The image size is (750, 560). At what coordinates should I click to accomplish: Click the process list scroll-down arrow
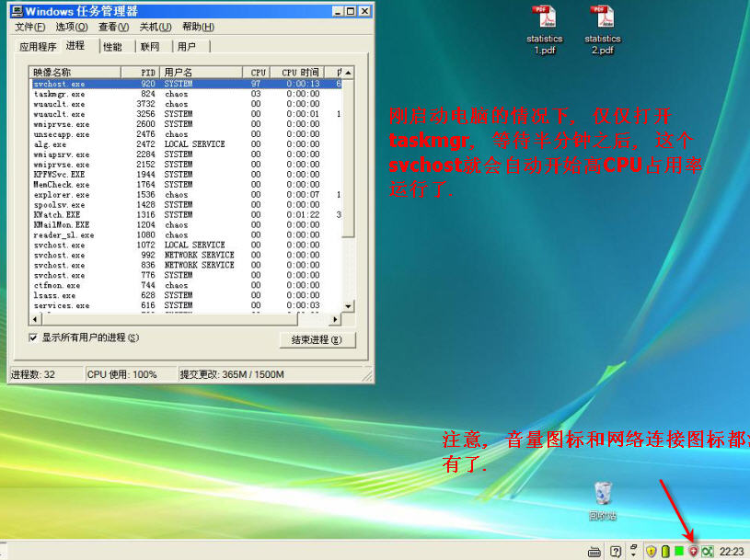[348, 306]
